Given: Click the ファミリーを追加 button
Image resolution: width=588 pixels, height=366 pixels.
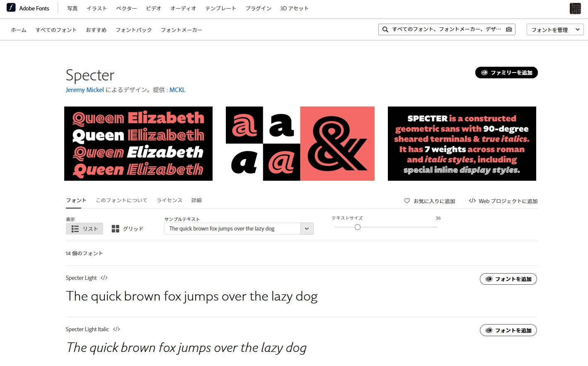Looking at the screenshot, I should click(506, 73).
